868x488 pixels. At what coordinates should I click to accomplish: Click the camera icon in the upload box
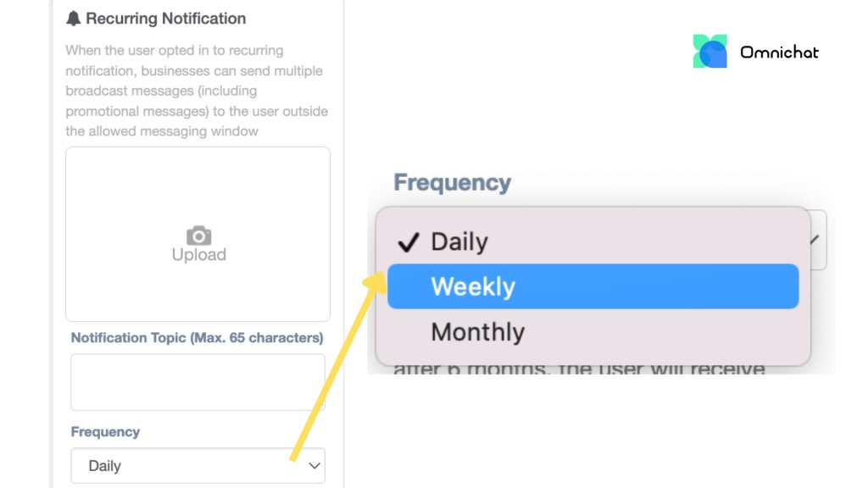coord(198,235)
